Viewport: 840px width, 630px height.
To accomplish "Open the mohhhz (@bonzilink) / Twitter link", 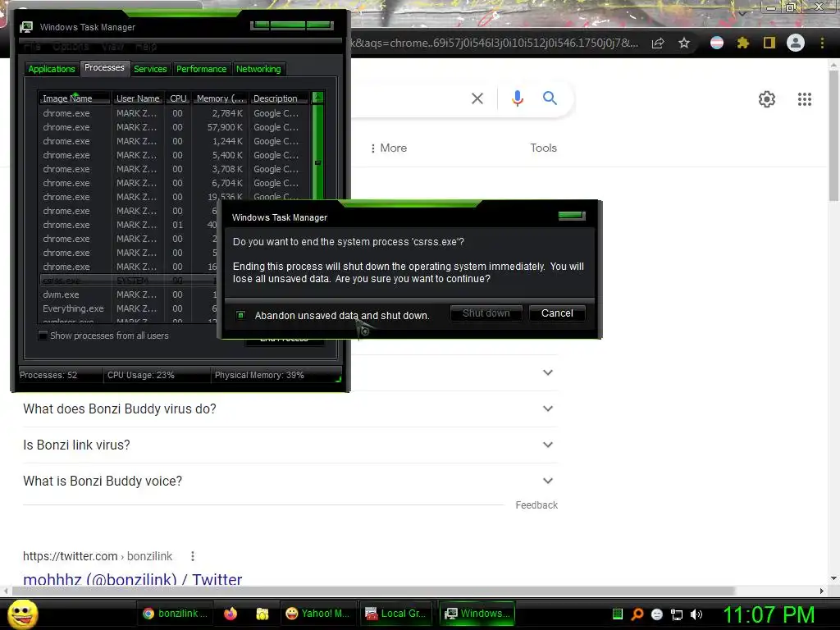I will (132, 579).
